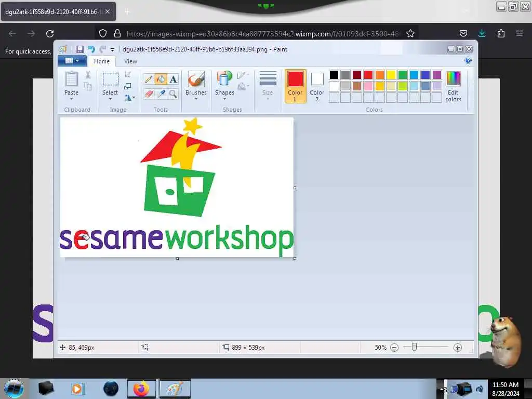Image resolution: width=532 pixels, height=399 pixels.
Task: Switch to the View ribbon tab
Action: point(130,61)
